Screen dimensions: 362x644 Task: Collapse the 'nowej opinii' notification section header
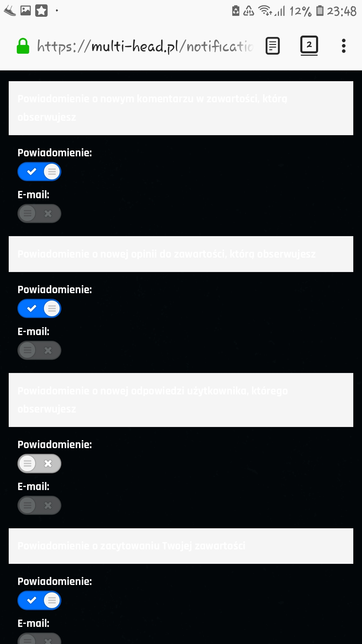tap(181, 254)
